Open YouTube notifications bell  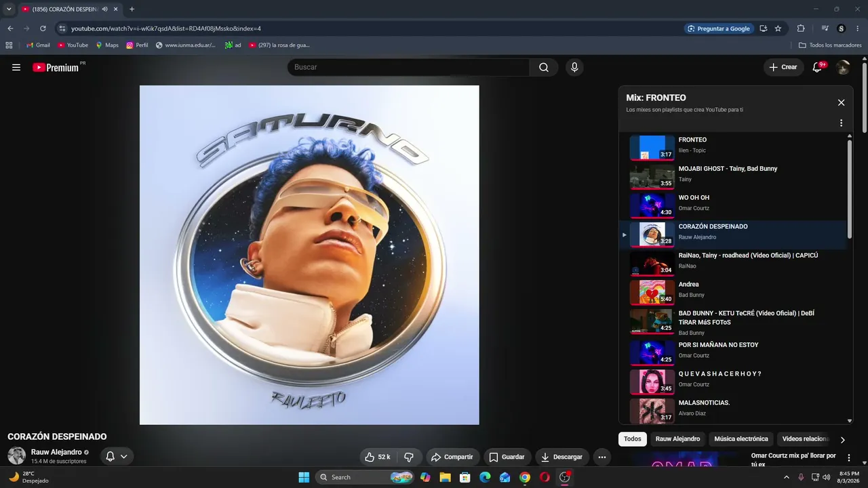pyautogui.click(x=818, y=67)
